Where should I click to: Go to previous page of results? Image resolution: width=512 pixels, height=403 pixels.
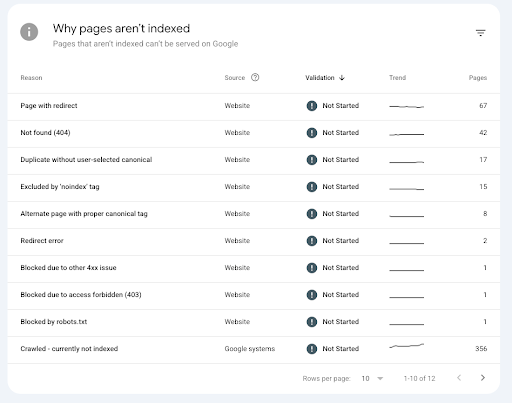459,378
